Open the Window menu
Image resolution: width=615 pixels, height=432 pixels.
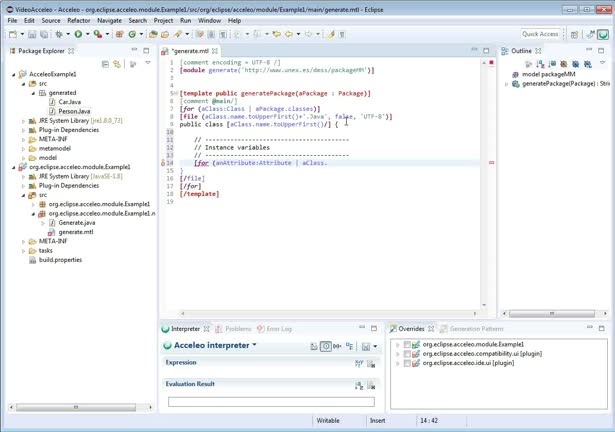[209, 20]
